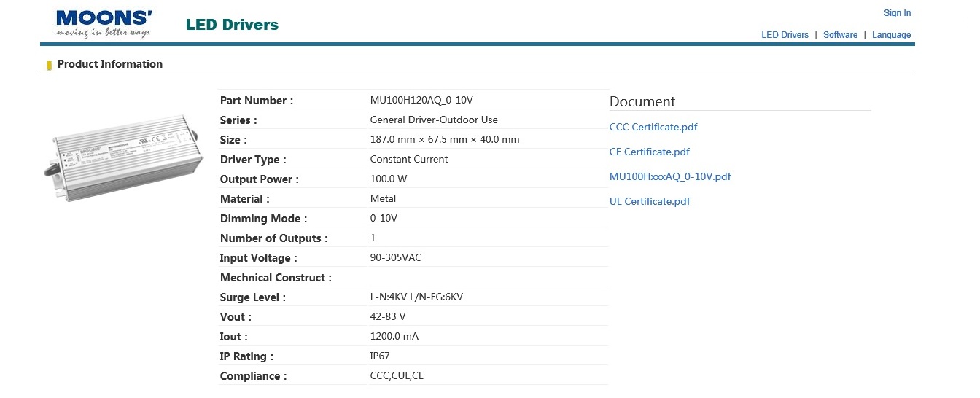
Task: Open the LED driver product photo
Action: tap(122, 157)
